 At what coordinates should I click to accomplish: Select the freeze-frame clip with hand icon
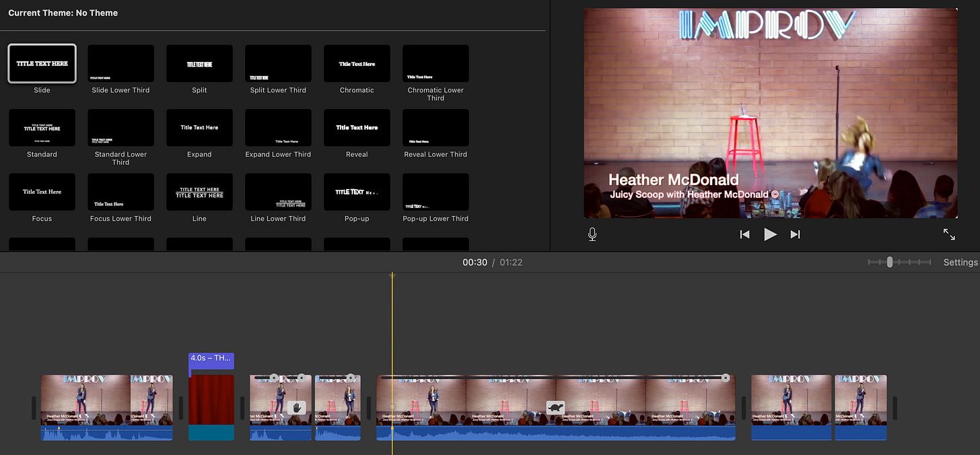coord(281,407)
